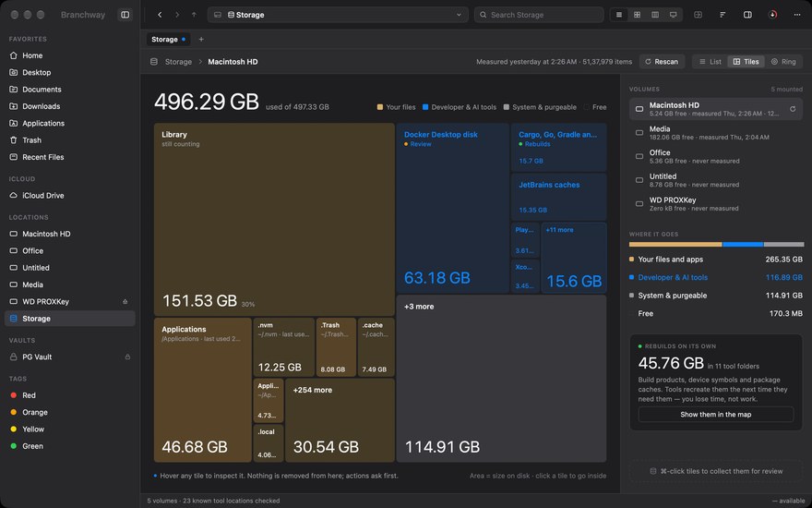Open the .nvm tile showing 12.25 GB
This screenshot has width=812, height=508.
pyautogui.click(x=283, y=347)
